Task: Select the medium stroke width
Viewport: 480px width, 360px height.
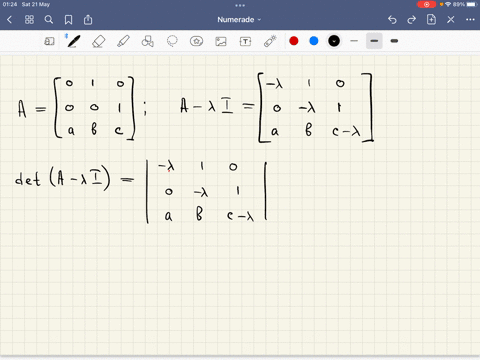Action: pyautogui.click(x=374, y=41)
